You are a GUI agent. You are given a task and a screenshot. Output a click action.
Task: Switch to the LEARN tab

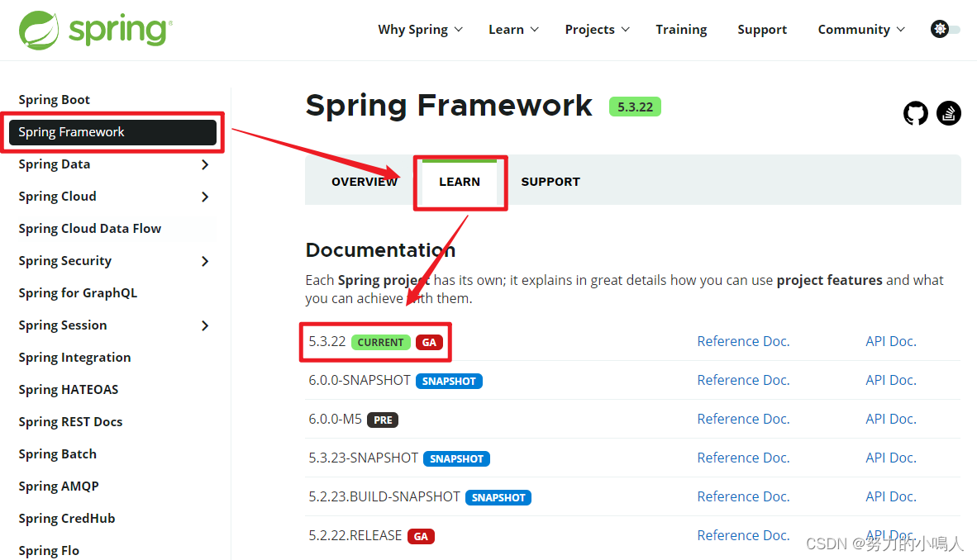point(460,182)
